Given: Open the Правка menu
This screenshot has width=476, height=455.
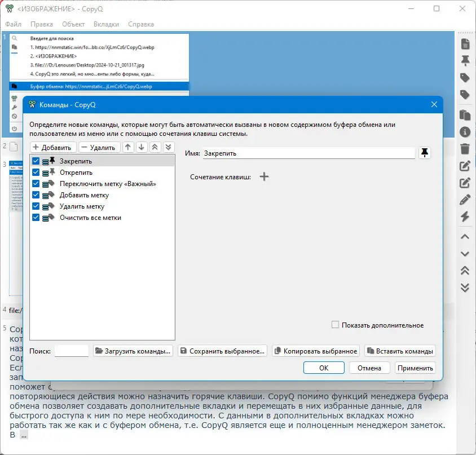Looking at the screenshot, I should pos(42,24).
